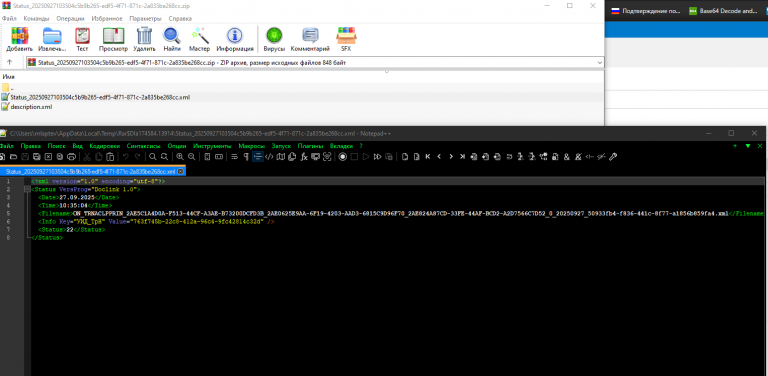Click the Function list (fx) icon

pyautogui.click(x=304, y=157)
